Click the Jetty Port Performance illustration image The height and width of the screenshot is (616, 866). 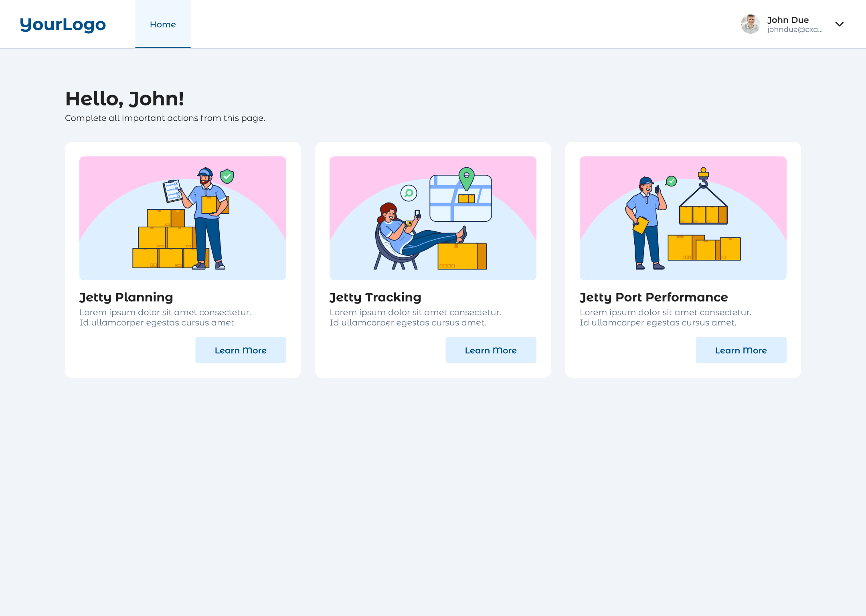[x=683, y=218]
